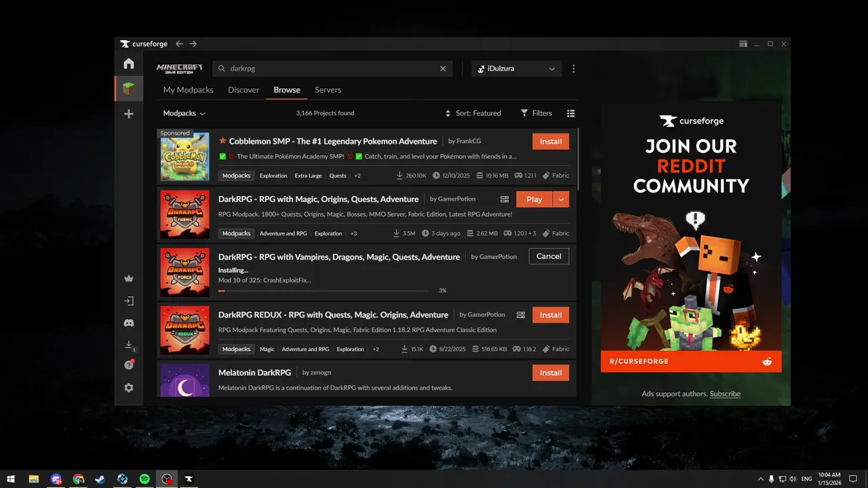This screenshot has height=488, width=868.
Task: Open the Filters panel
Action: pyautogui.click(x=536, y=113)
